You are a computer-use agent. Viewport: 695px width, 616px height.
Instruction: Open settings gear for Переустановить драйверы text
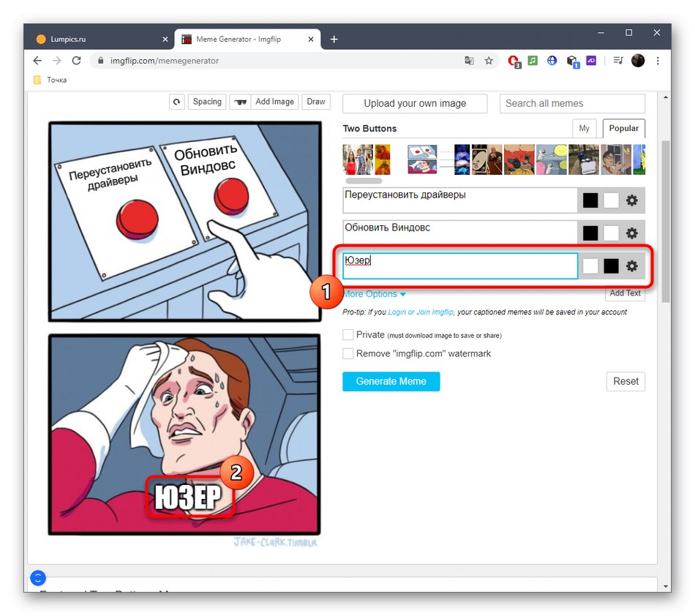[631, 200]
